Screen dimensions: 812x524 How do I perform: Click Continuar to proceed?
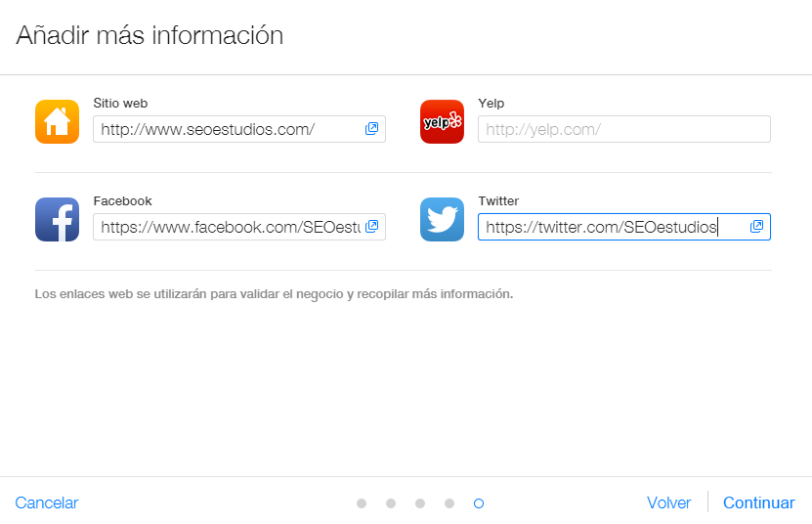(x=758, y=502)
